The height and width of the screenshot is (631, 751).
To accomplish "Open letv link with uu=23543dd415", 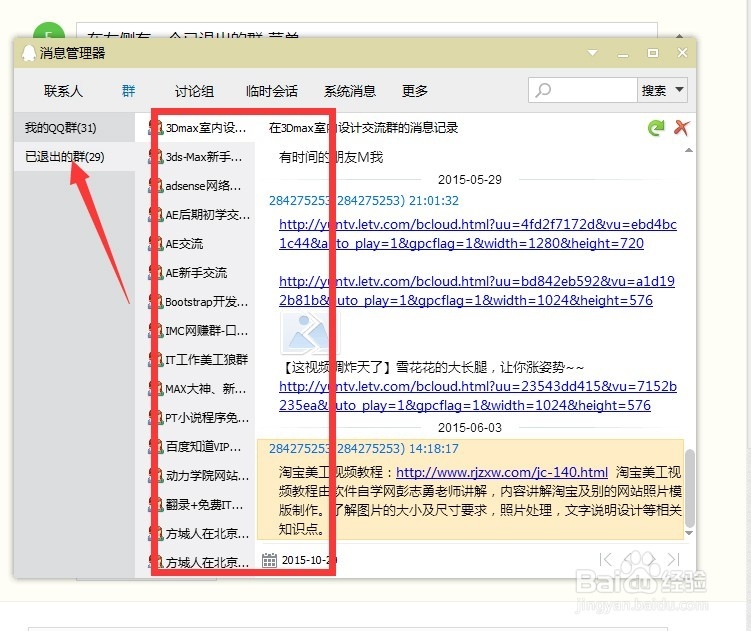I will [x=478, y=396].
